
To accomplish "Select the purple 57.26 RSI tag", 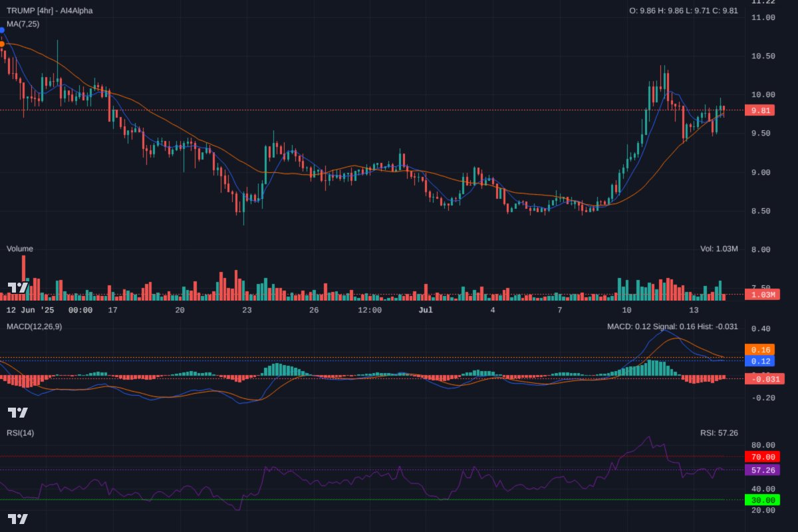I will tap(762, 470).
